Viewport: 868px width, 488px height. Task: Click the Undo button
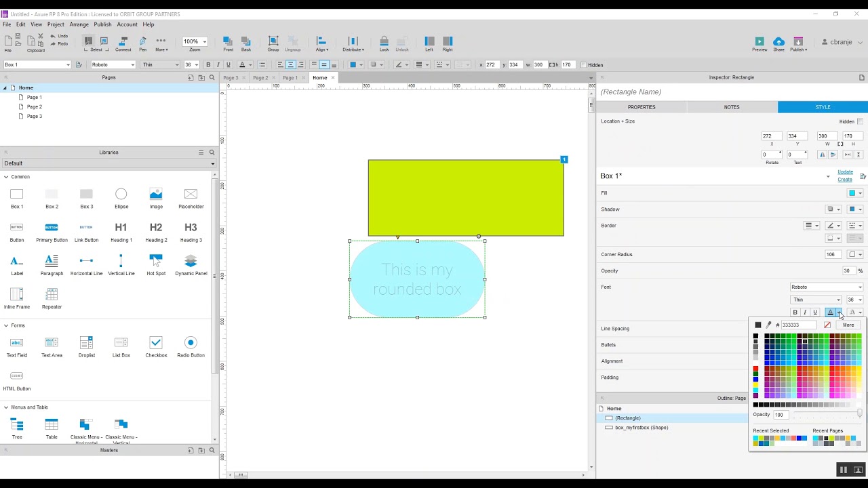coord(59,36)
